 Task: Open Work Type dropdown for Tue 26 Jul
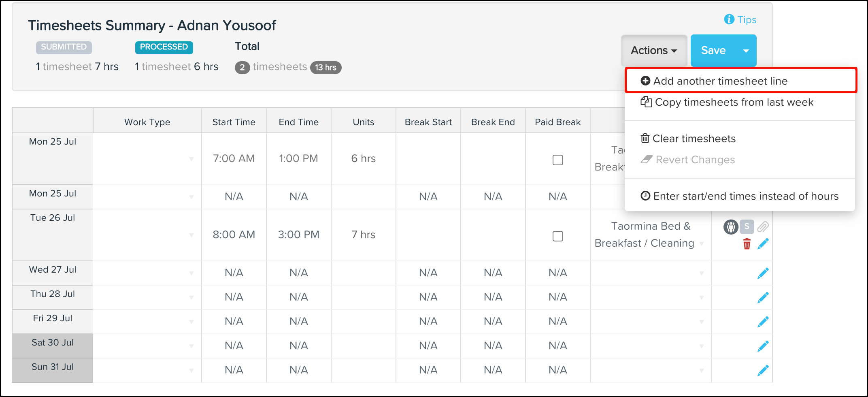coord(191,235)
